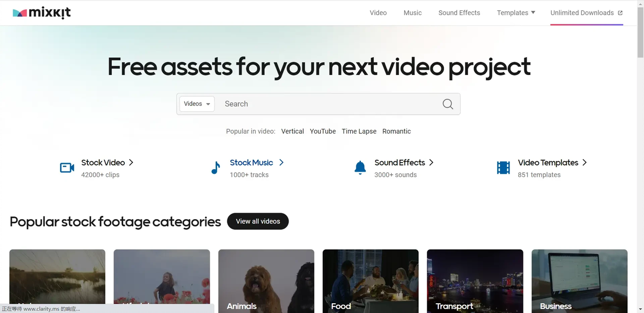Click the Vertical popular search link
The height and width of the screenshot is (313, 644).
(292, 131)
